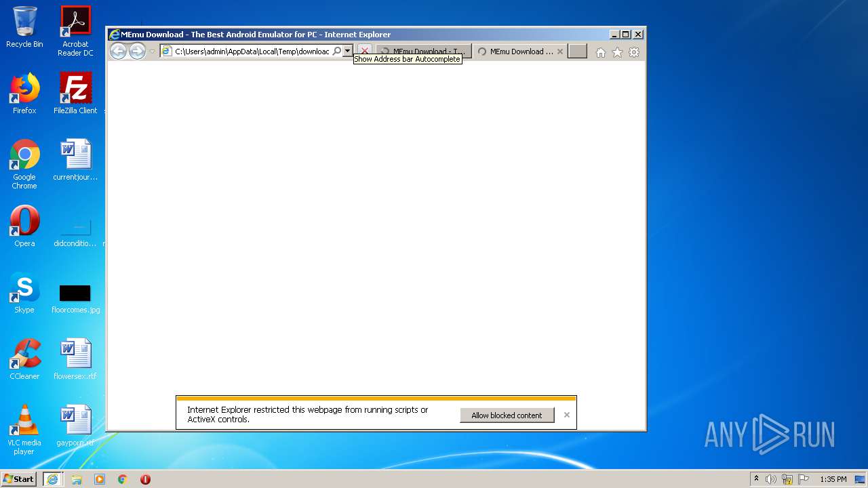868x488 pixels.
Task: Go back with the Back arrow button
Action: [x=118, y=52]
